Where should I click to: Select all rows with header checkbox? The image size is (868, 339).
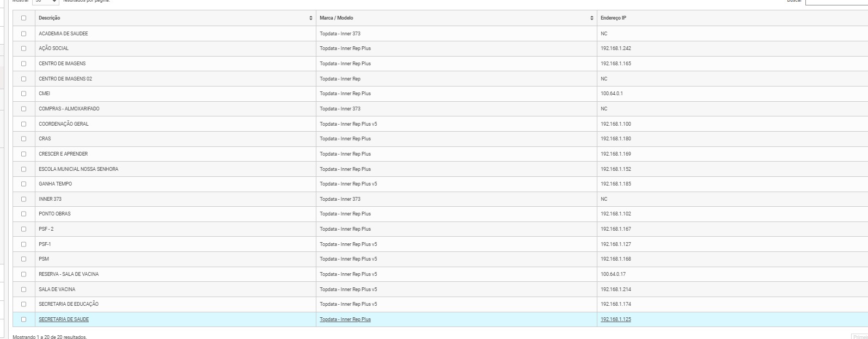point(23,19)
